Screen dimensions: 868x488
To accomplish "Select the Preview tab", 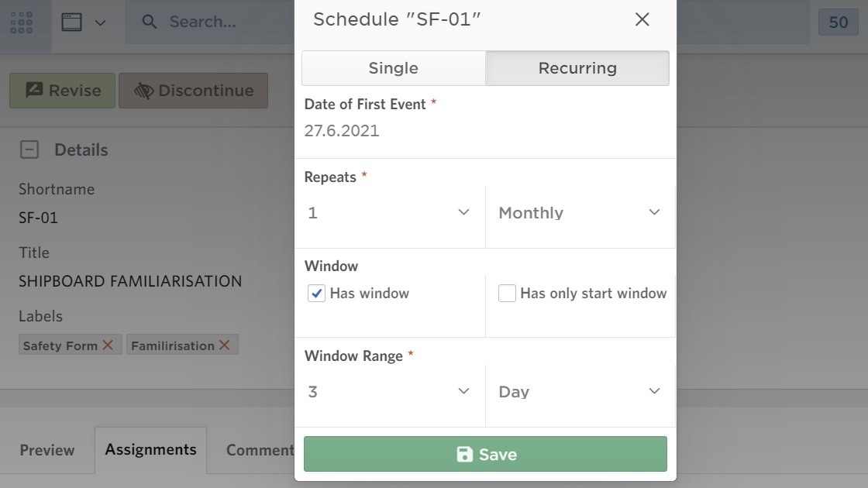I will click(46, 450).
